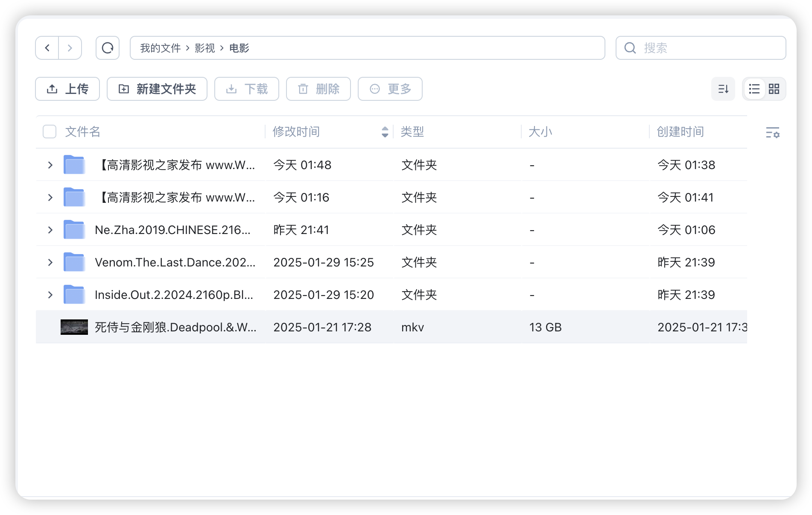The height and width of the screenshot is (515, 812).
Task: Navigate to 我的文件 in breadcrumb
Action: click(161, 48)
